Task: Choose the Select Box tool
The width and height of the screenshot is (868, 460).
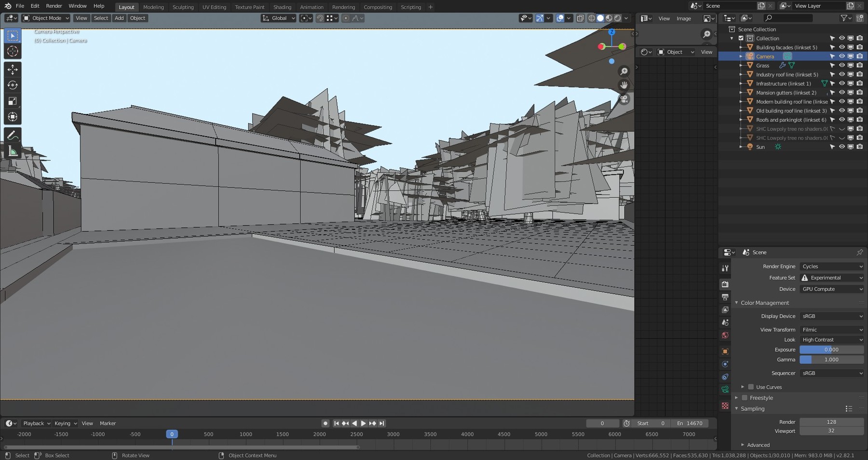Action: pos(13,36)
